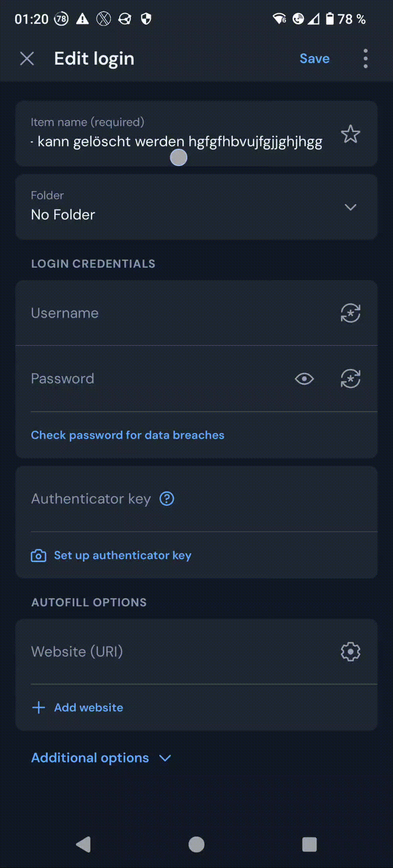Tap Android home navigation button
Image resolution: width=393 pixels, height=868 pixels.
(196, 844)
